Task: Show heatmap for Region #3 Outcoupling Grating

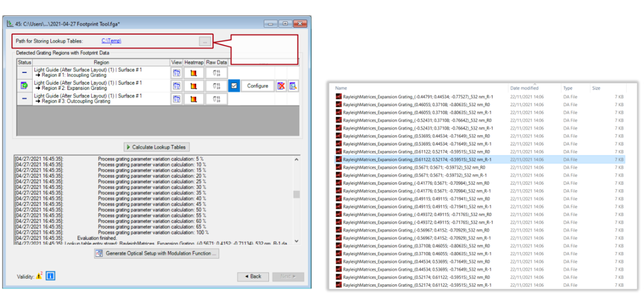Action: 194,99
